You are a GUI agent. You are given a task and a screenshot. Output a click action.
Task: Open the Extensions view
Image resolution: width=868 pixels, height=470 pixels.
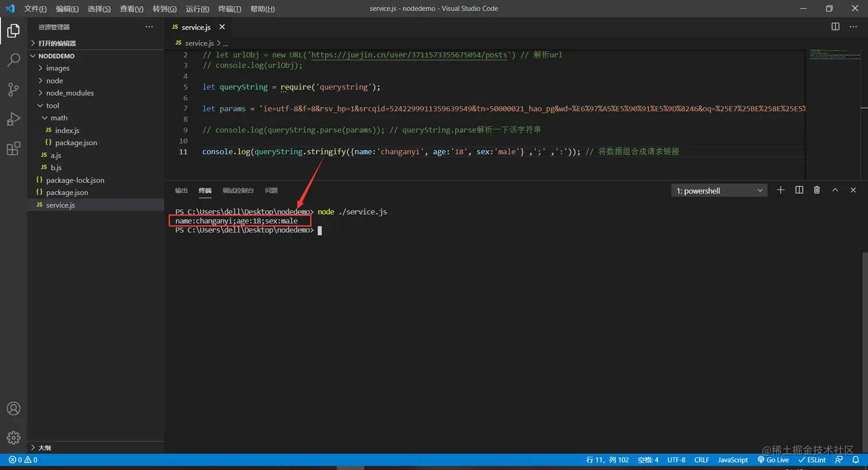click(13, 148)
